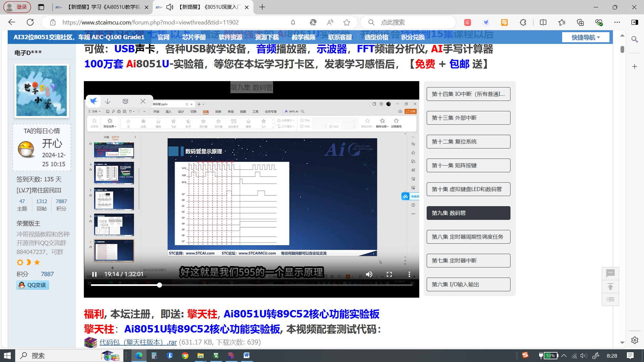Click the TV cast icon on video overlay
The width and height of the screenshot is (644, 362).
pos(125,101)
